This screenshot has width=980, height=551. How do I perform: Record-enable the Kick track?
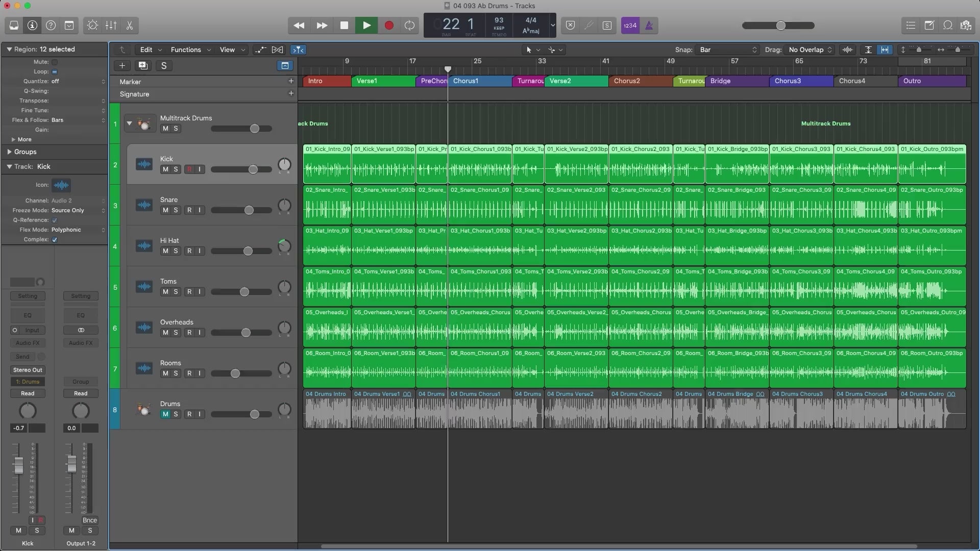click(189, 169)
